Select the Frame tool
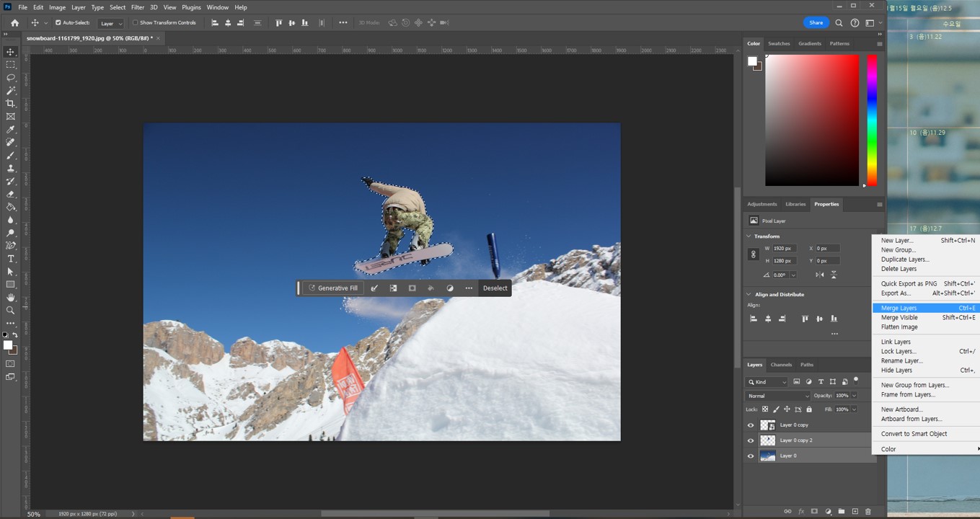This screenshot has width=980, height=519. coord(11,117)
